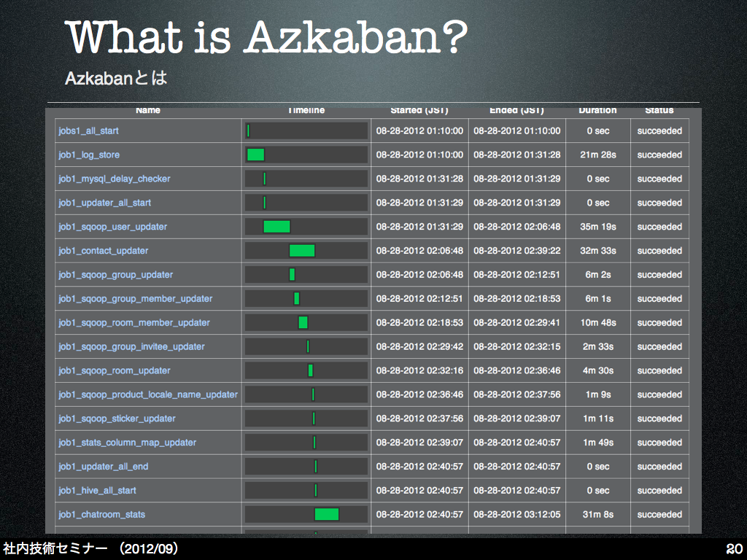Image resolution: width=747 pixels, height=560 pixels.
Task: Select the duration cell '21m 28s'
Action: (598, 155)
